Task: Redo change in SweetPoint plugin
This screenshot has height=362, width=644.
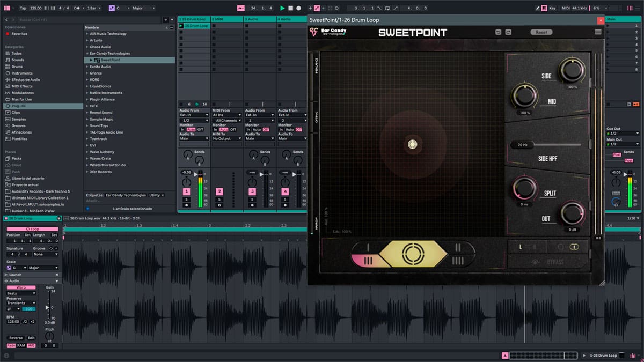Action: coord(508,32)
